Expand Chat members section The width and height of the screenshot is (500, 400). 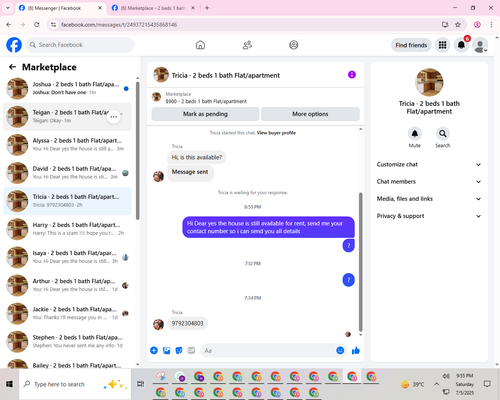pyautogui.click(x=429, y=182)
